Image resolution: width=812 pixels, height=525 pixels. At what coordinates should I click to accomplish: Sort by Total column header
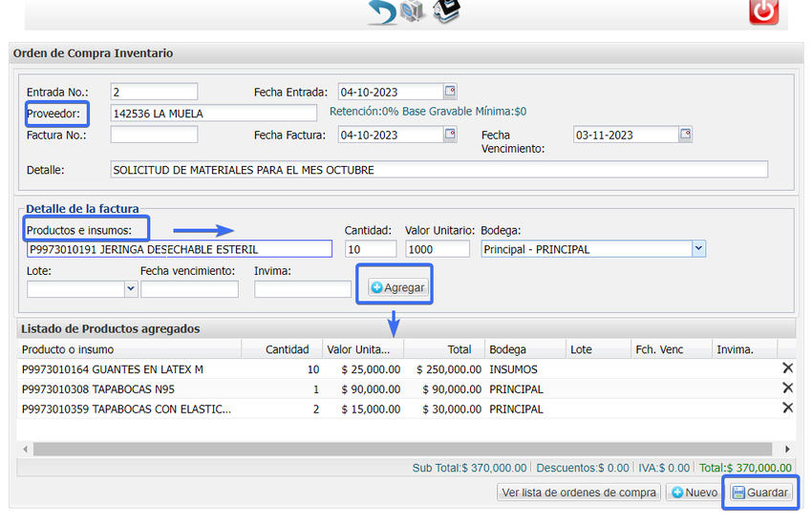pyautogui.click(x=444, y=349)
